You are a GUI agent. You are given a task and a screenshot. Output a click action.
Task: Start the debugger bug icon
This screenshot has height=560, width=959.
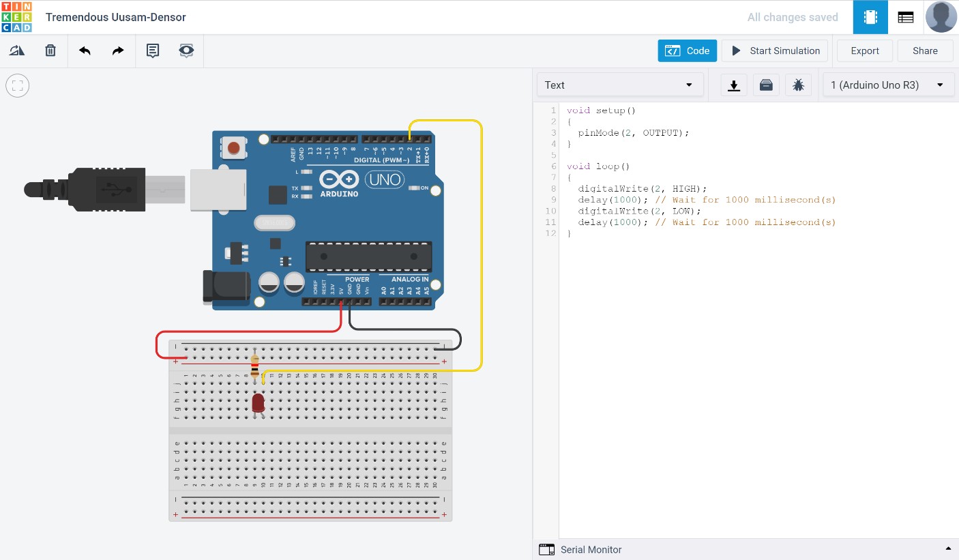[x=798, y=85]
